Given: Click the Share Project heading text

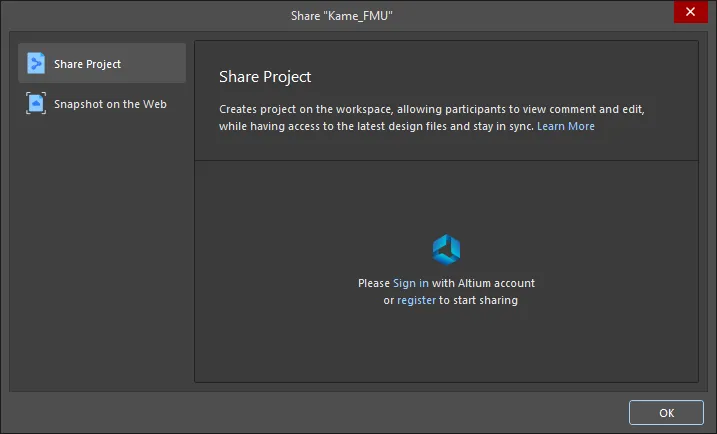Looking at the screenshot, I should pos(265,76).
